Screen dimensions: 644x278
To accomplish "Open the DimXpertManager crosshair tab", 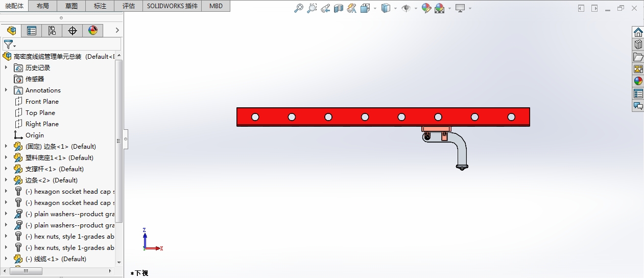I will pyautogui.click(x=73, y=31).
